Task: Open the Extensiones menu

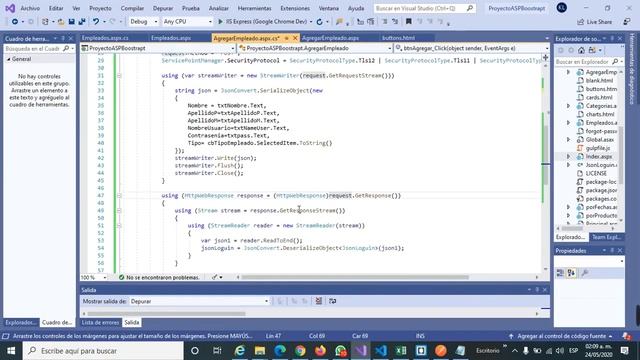Action: (x=295, y=8)
